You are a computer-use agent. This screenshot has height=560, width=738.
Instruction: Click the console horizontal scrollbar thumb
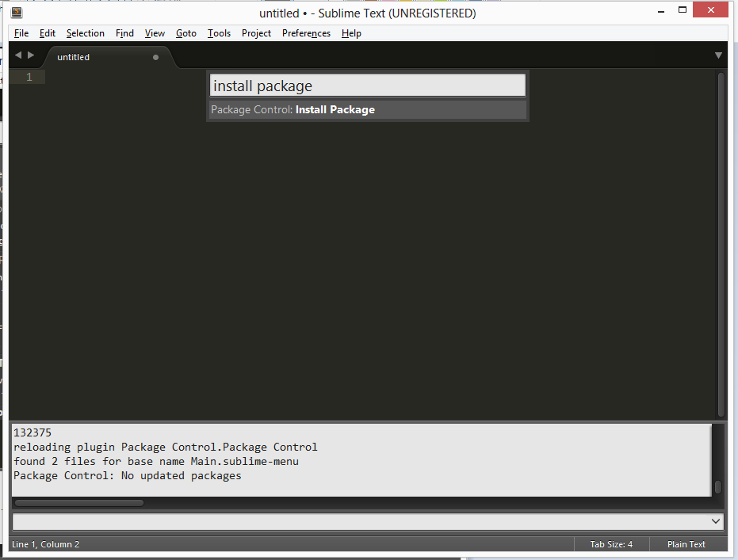pos(79,503)
